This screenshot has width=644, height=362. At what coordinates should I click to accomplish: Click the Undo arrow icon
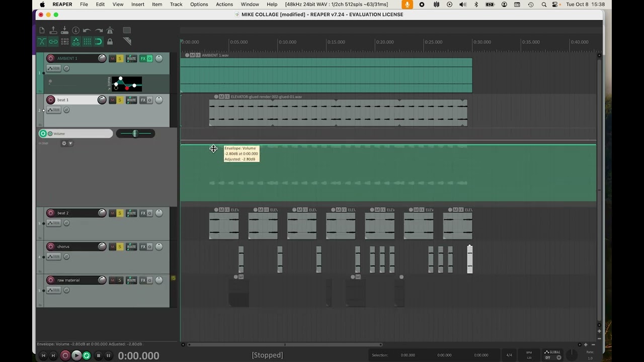87,31
